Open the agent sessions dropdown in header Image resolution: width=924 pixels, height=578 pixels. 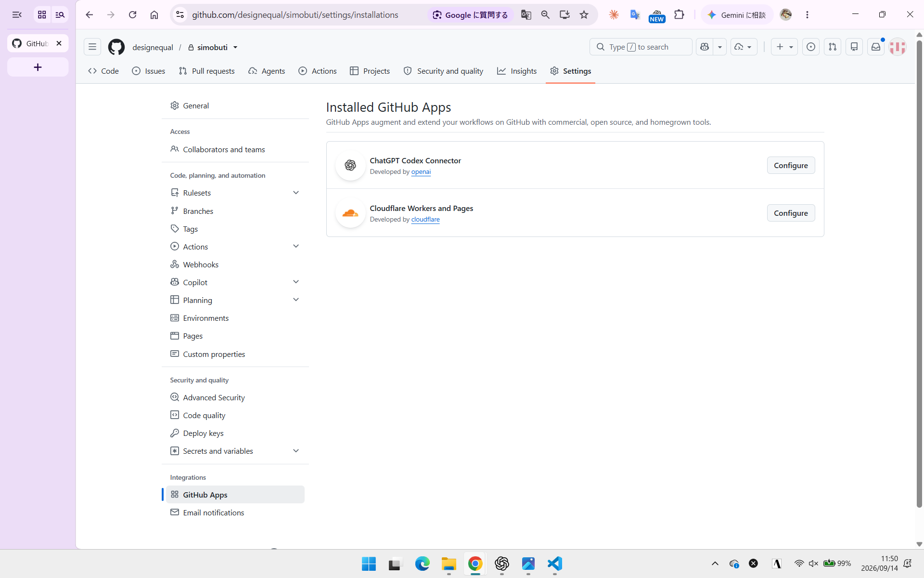[x=744, y=47]
